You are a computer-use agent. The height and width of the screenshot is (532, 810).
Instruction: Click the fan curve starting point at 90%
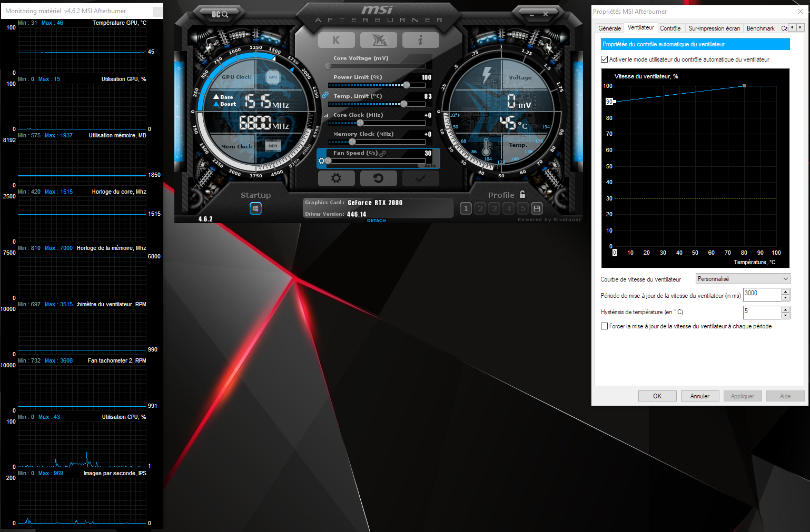(x=615, y=102)
